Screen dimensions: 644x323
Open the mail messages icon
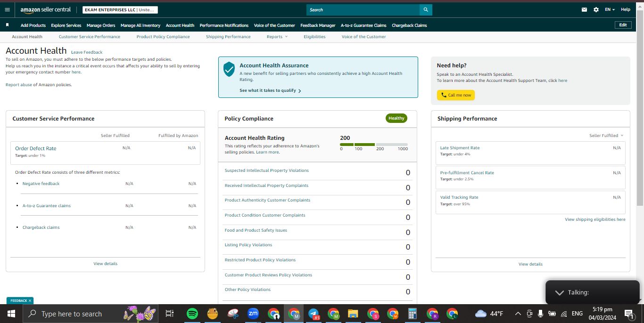pyautogui.click(x=585, y=9)
